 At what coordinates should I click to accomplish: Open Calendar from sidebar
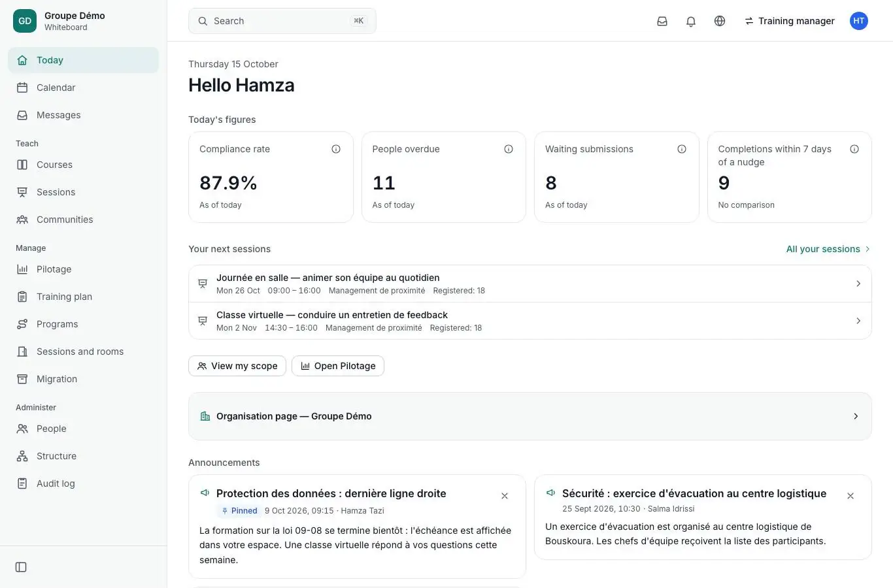pos(83,88)
